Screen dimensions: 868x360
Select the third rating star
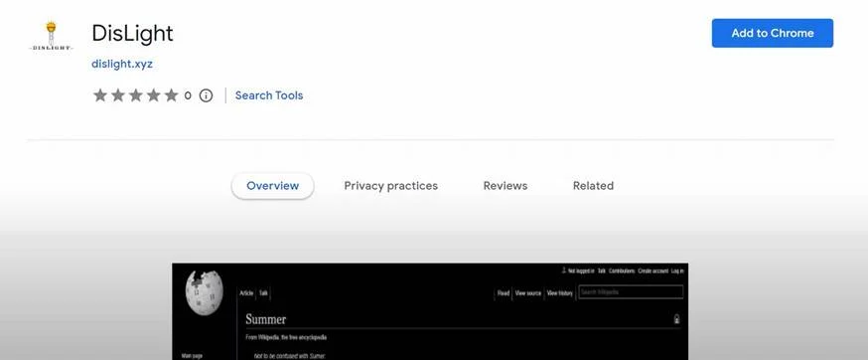point(136,95)
